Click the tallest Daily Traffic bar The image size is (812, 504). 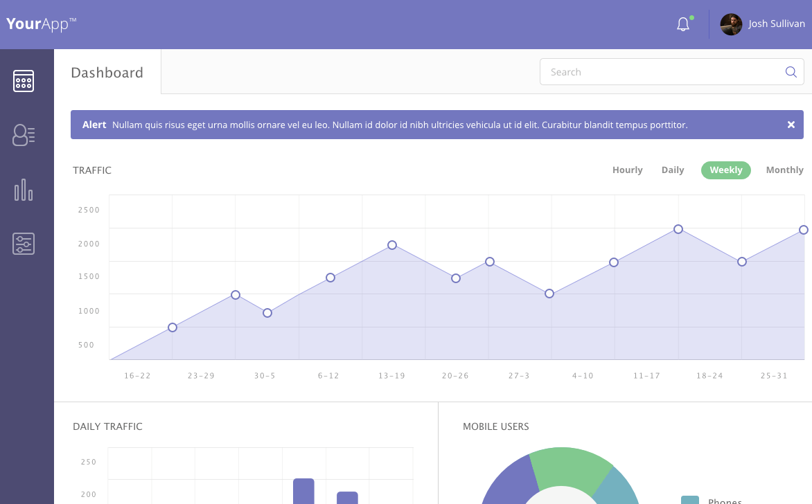point(303,491)
